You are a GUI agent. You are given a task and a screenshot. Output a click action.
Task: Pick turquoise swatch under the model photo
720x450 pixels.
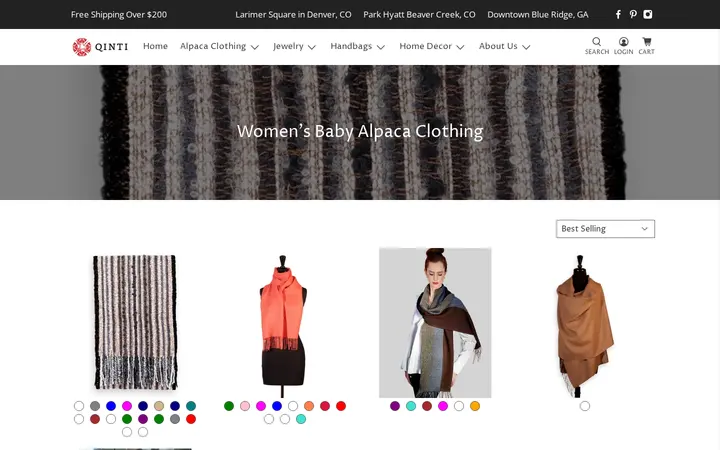coord(411,406)
